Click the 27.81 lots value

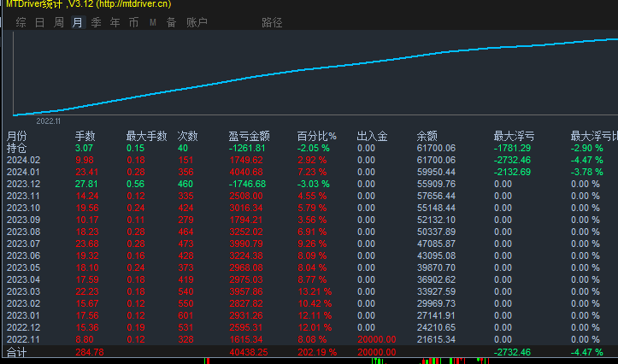[x=85, y=184]
